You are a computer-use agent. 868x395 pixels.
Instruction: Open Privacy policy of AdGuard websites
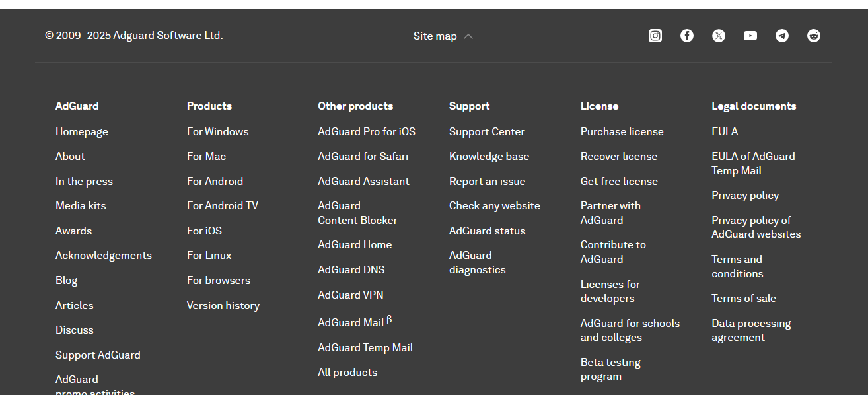point(756,227)
